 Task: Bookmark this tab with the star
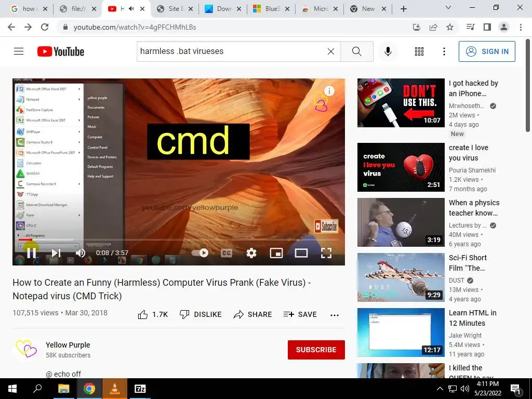(x=450, y=27)
